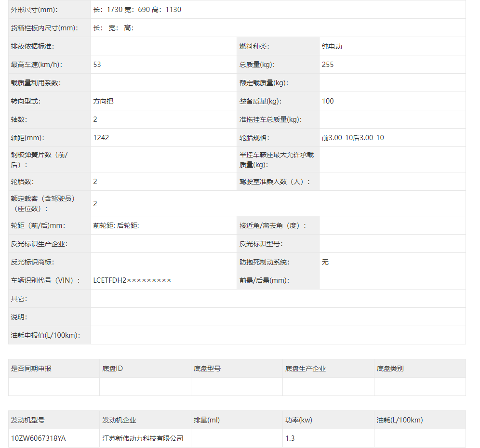Select the 轮胎规格 value text
This screenshot has height=448, width=480.
[353, 138]
